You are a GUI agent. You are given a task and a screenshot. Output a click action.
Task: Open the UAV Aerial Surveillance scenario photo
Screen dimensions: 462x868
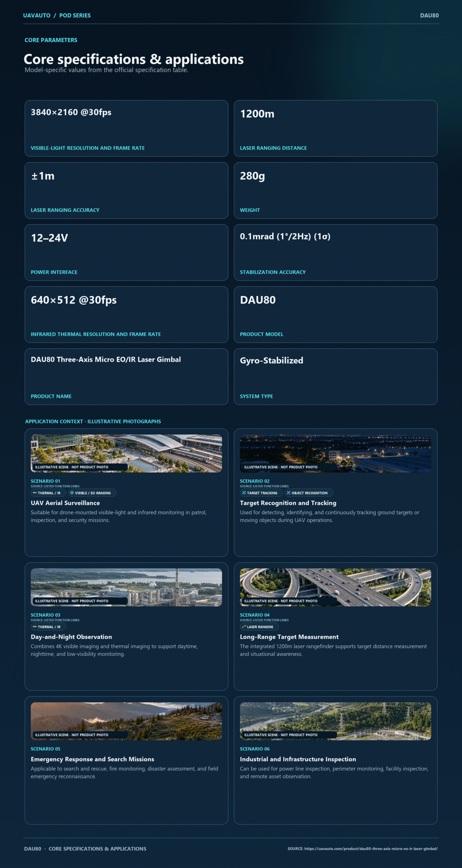tap(127, 453)
